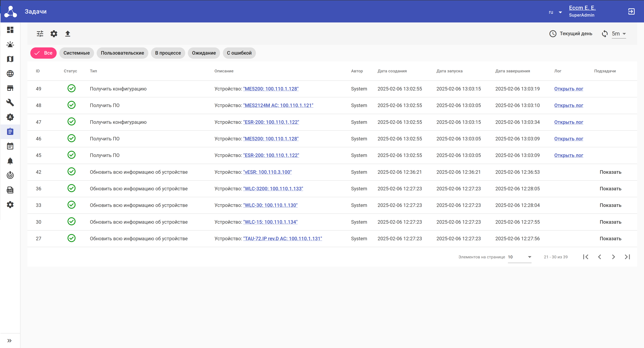
Task: Open the filter sliders icon in toolbar
Action: 40,34
